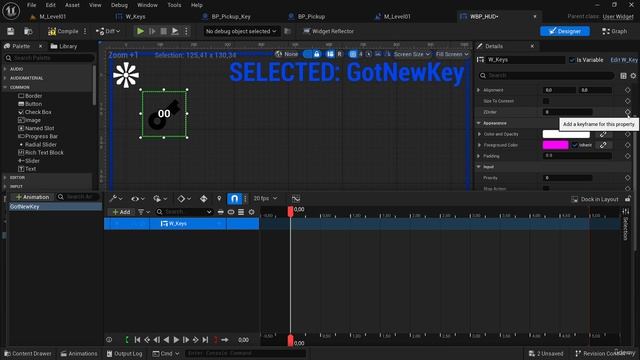The width and height of the screenshot is (640, 360).
Task: Click the key widget in the canvas
Action: tap(164, 114)
